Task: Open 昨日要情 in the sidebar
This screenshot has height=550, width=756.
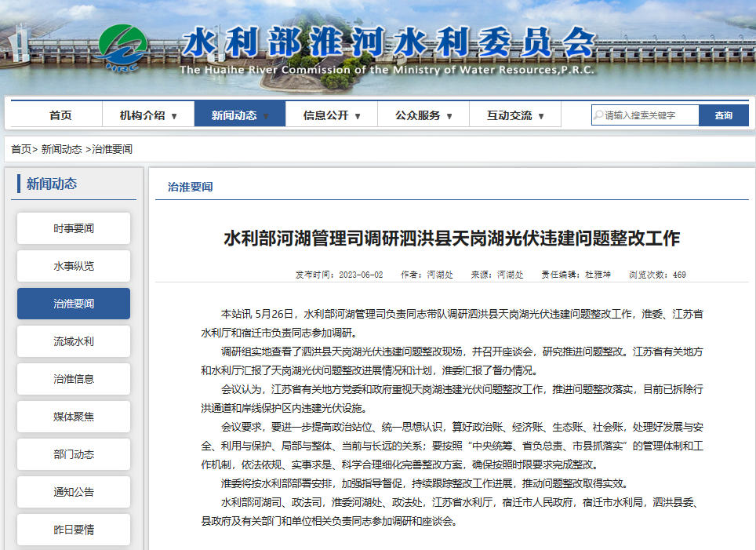Action: point(74,530)
